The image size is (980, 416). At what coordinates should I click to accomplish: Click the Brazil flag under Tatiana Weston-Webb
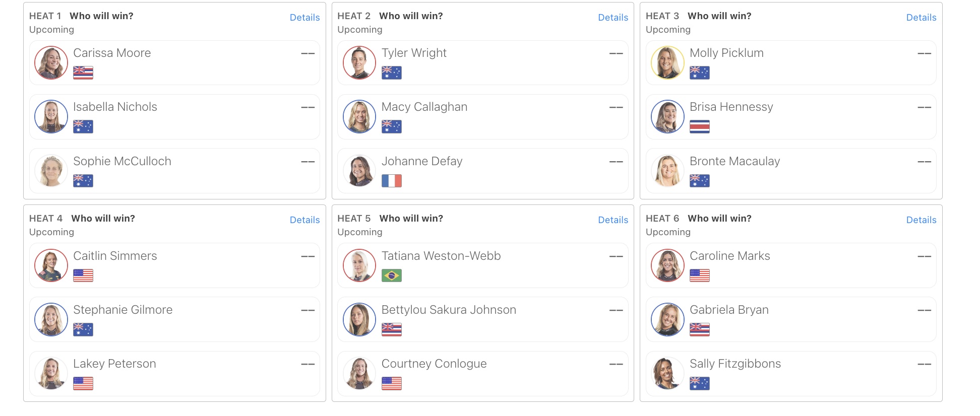click(392, 275)
